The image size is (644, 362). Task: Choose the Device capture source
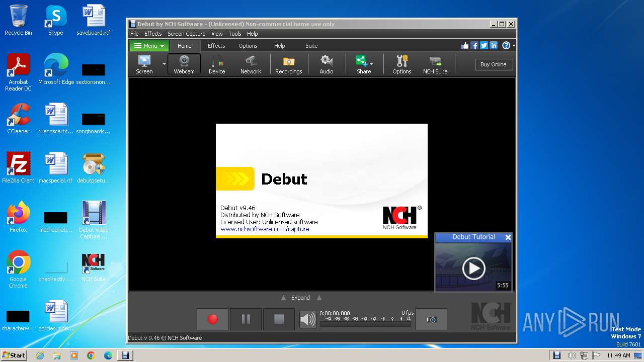pyautogui.click(x=217, y=64)
